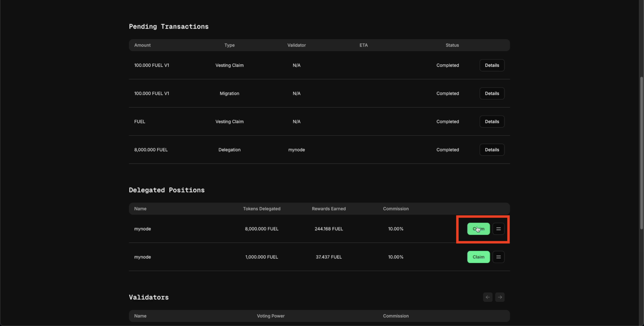Open Details for Migration transaction

(x=492, y=93)
